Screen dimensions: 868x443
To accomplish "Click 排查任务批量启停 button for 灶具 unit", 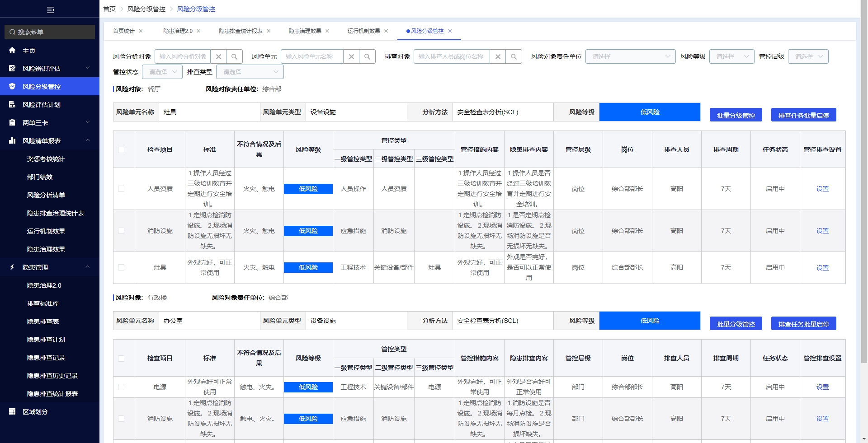I will (803, 115).
